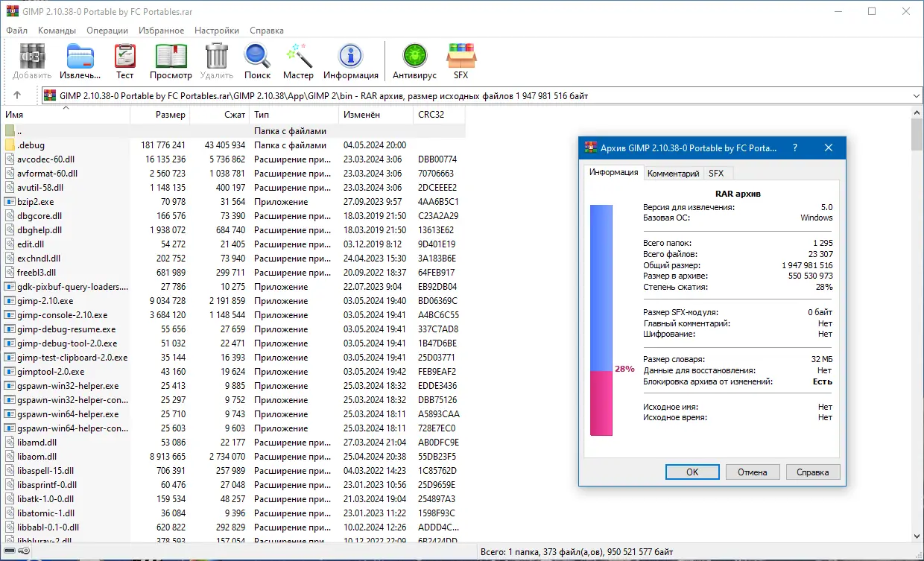Click the help question mark in dialog title
Viewport: 924px width, 561px height.
[x=795, y=148]
